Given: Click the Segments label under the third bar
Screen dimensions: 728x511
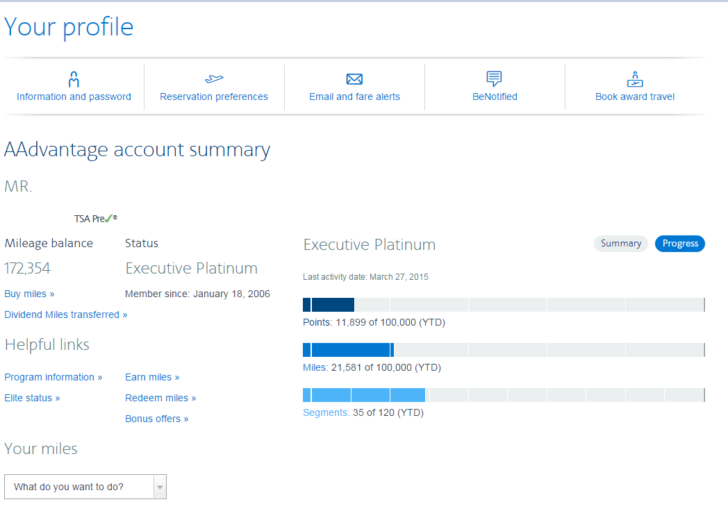Looking at the screenshot, I should pos(326,413).
